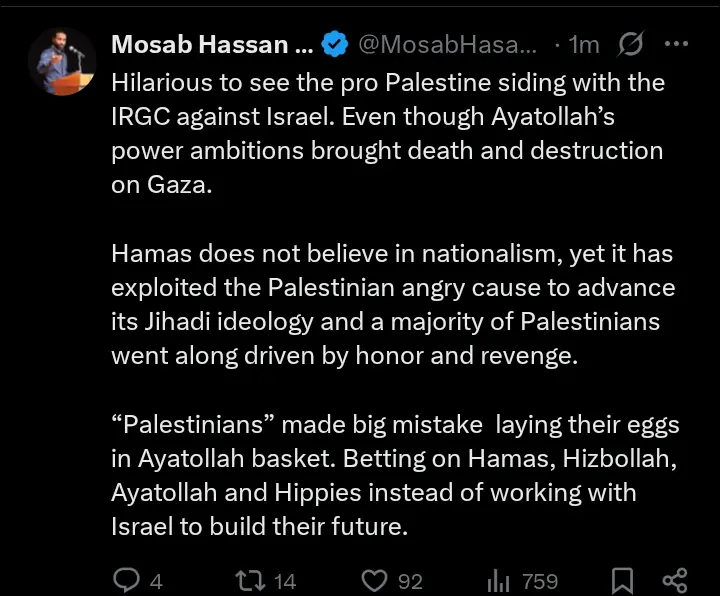Open the Grok explain-post icon
The height and width of the screenshot is (596, 720).
pyautogui.click(x=631, y=44)
